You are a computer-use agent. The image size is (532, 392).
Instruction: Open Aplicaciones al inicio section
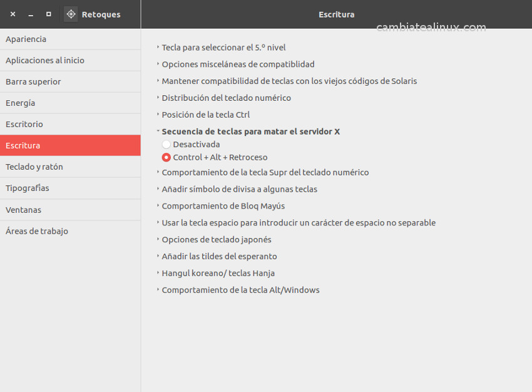pos(70,60)
